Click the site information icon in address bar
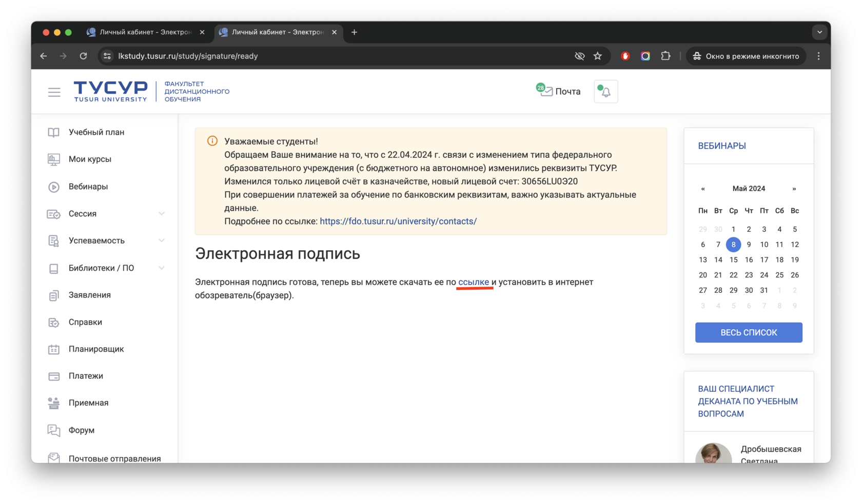Viewport: 862px width, 504px height. (x=107, y=56)
